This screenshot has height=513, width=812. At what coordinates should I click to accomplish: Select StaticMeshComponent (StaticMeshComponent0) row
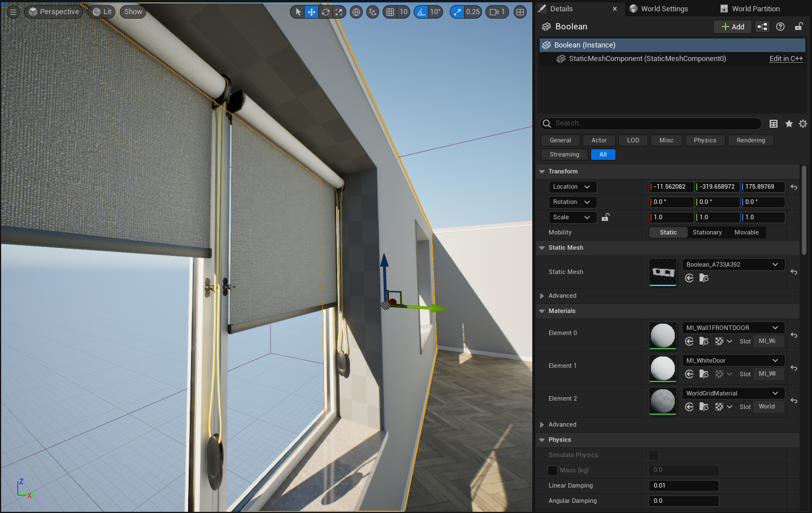click(672, 59)
